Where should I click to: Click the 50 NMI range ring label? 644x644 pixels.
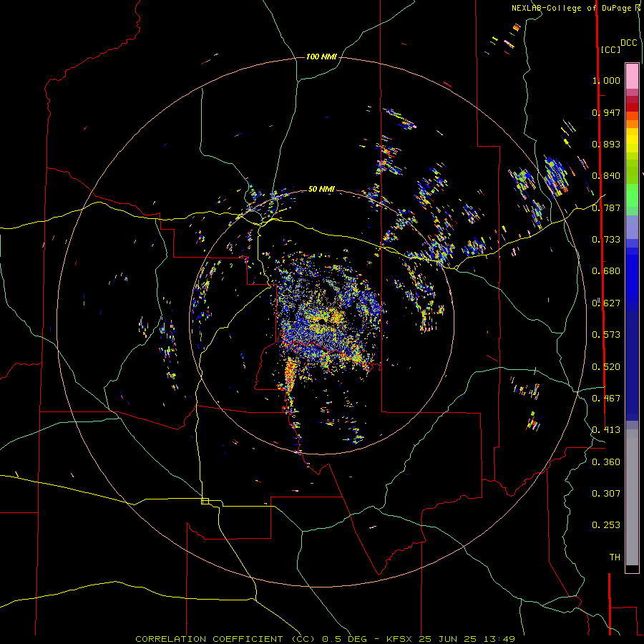pos(321,189)
